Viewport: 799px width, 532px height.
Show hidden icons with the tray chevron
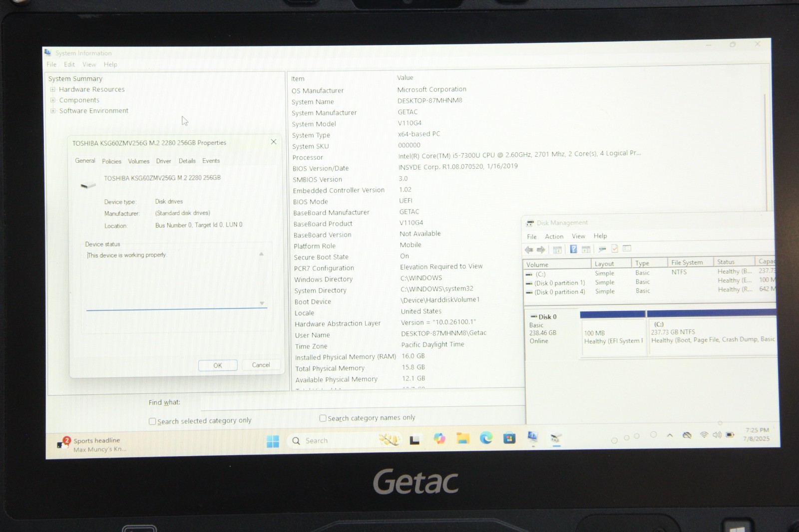670,436
